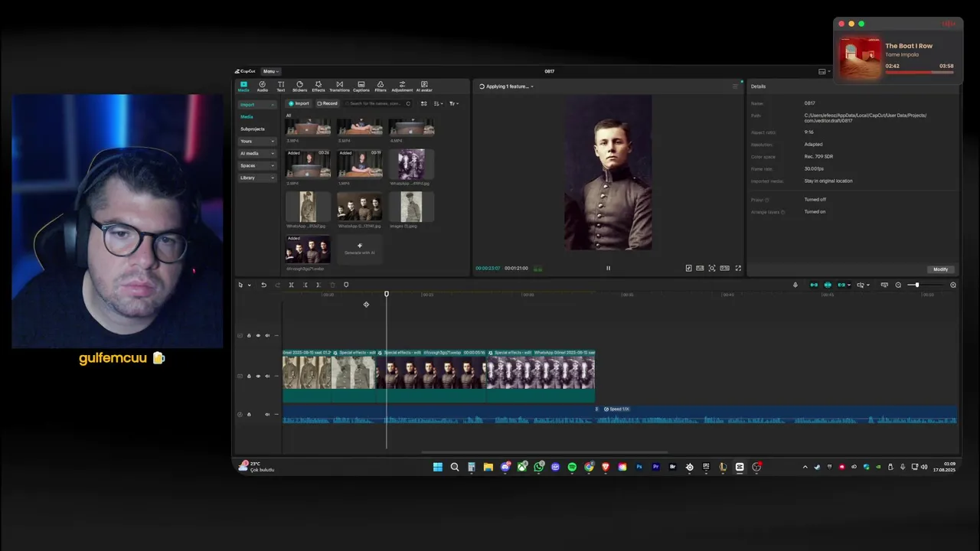Open the CapCut Menu dropdown
The height and width of the screenshot is (551, 980).
point(271,71)
